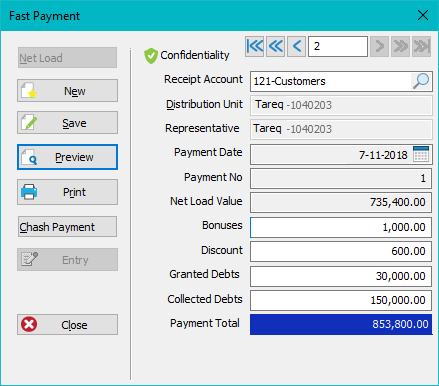
Task: Skip back several records (double left chevron)
Action: click(x=276, y=46)
